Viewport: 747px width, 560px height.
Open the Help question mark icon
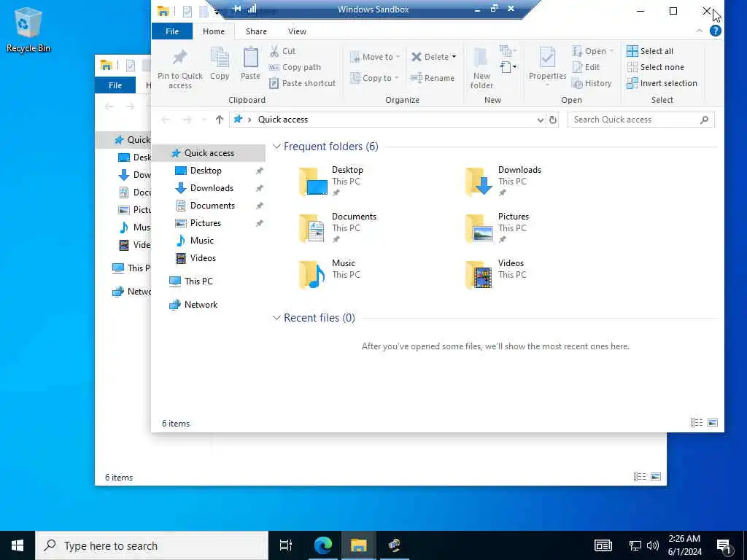coord(715,31)
